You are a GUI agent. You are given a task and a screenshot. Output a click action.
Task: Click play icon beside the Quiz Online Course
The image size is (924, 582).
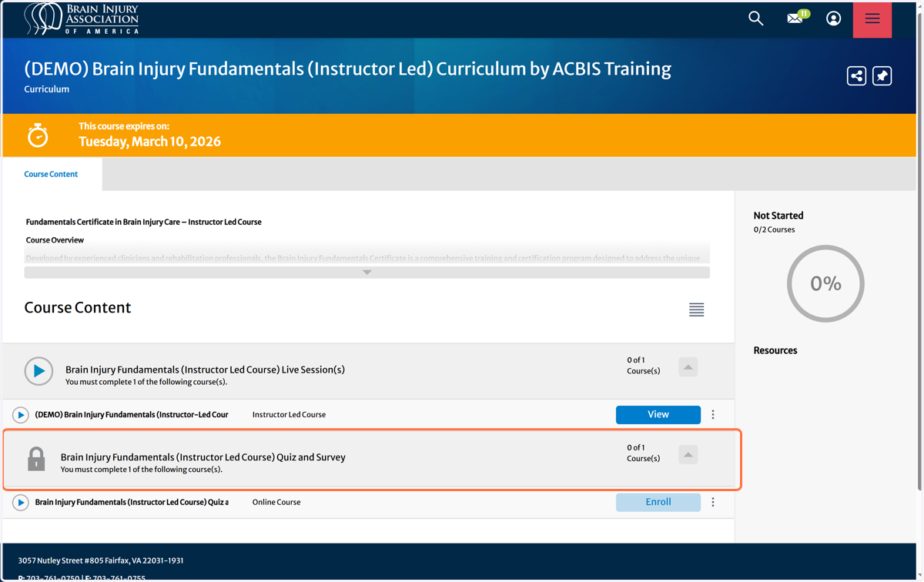click(21, 503)
